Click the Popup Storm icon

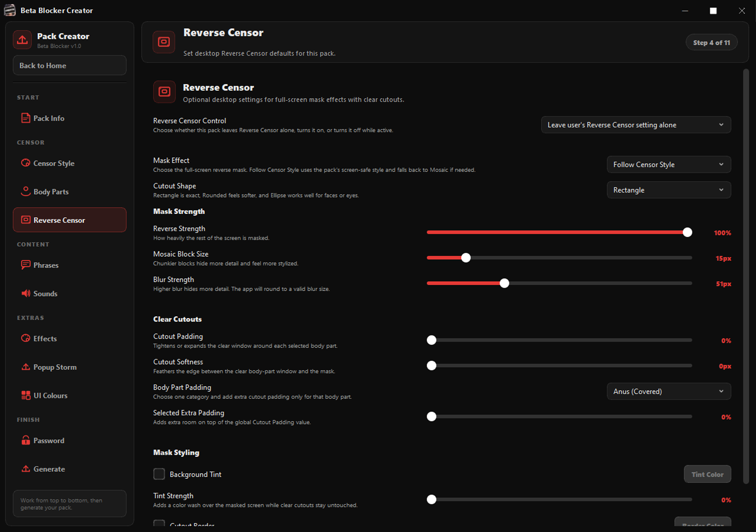[26, 367]
